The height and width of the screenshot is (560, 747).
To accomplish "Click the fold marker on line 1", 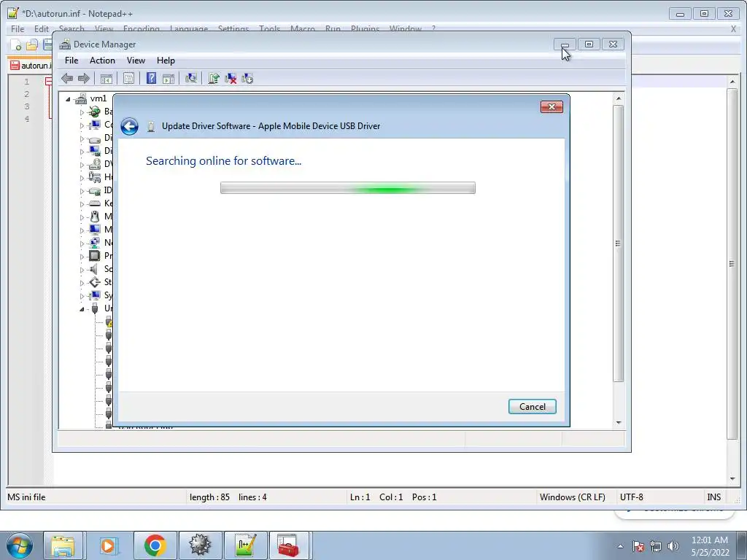I will tap(48, 82).
